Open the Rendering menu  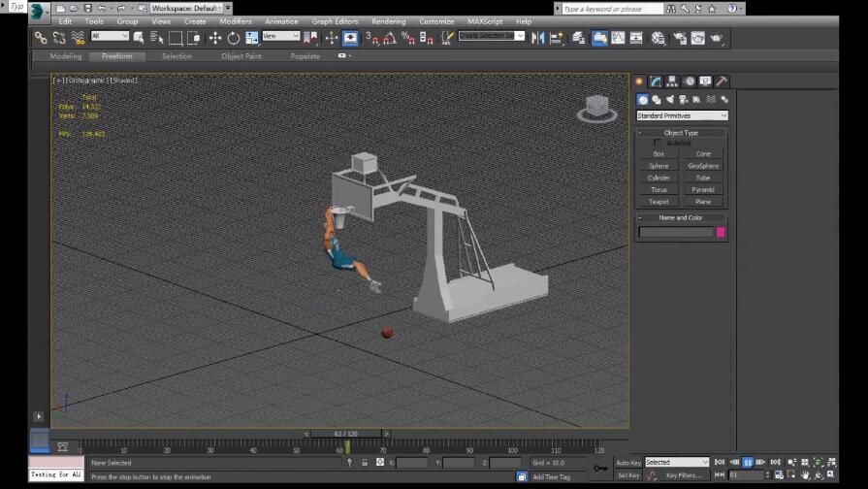click(x=389, y=21)
